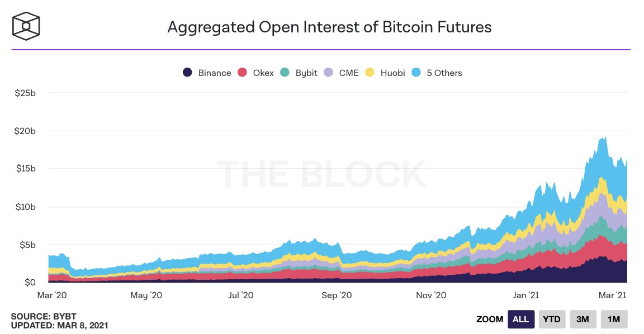Click the Nov '20 x-axis label

pyautogui.click(x=432, y=295)
